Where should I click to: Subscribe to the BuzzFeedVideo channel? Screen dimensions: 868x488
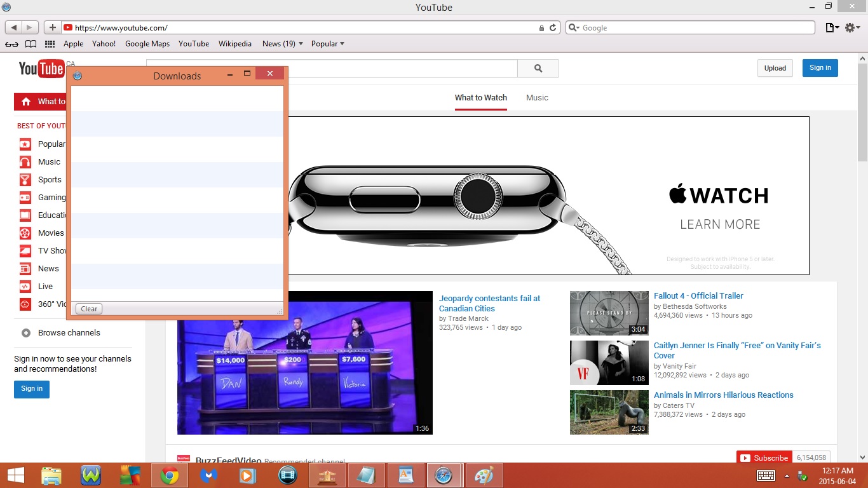coord(764,457)
